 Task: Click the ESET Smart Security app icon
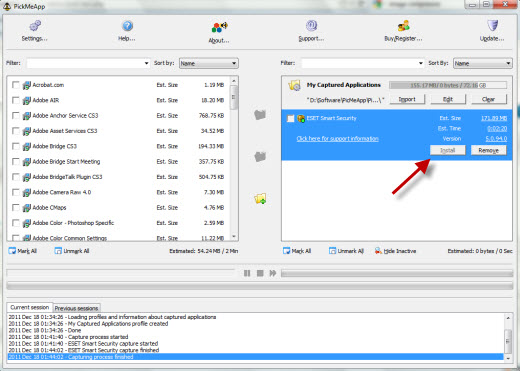[301, 118]
